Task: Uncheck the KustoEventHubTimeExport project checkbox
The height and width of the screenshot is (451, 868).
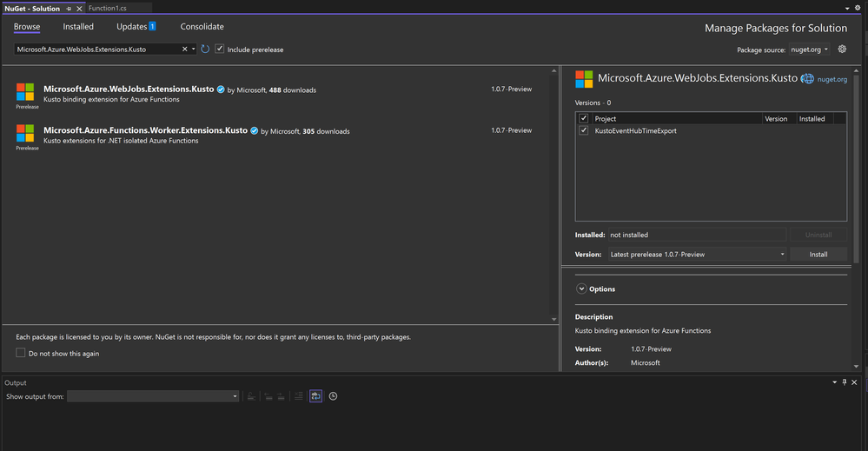Action: (x=584, y=130)
